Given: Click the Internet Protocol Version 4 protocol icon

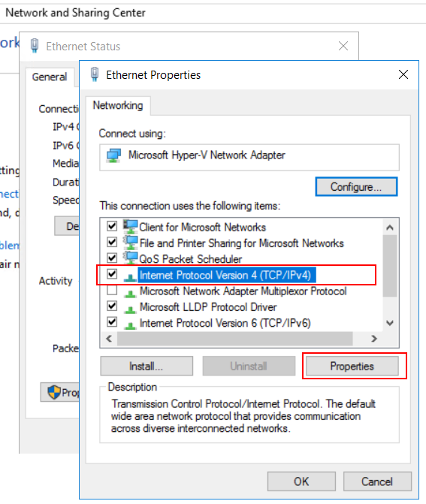Looking at the screenshot, I should tap(130, 277).
